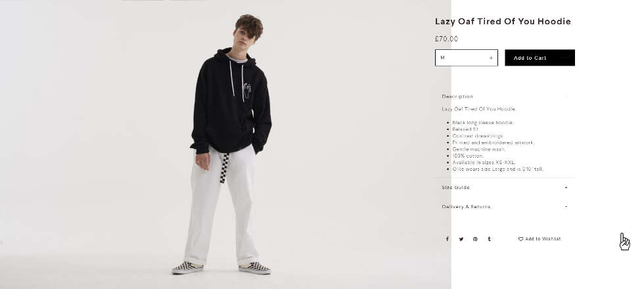Click the pointing hand icon
Viewport: 644px width, 289px height.
click(624, 242)
